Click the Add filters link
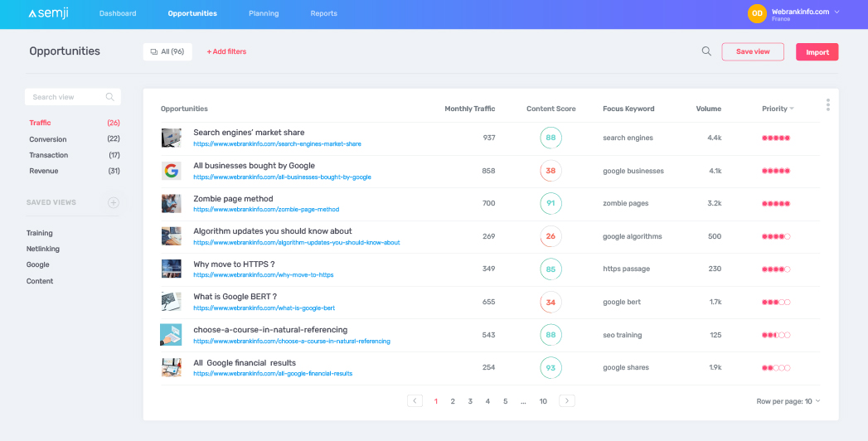 tap(226, 51)
